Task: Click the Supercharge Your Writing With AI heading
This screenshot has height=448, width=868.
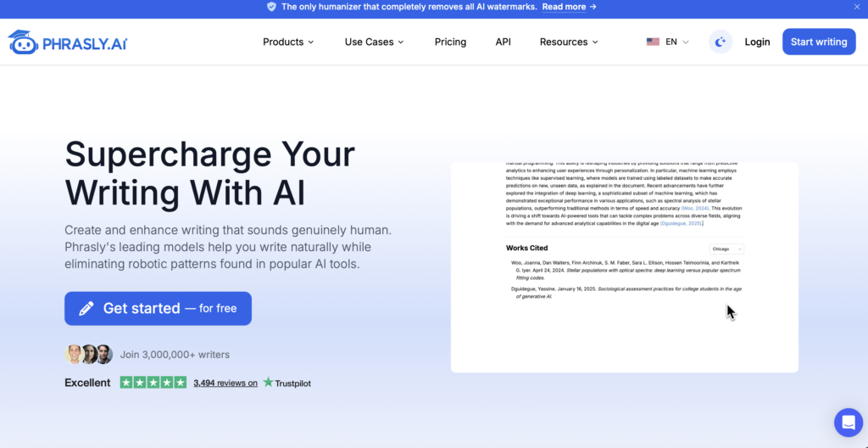Action: pos(210,172)
